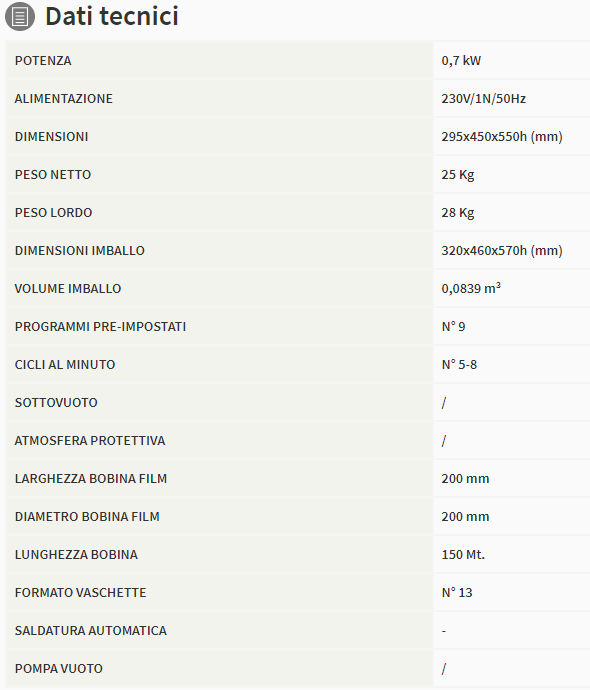Click the Dati tecnici document icon
The height and width of the screenshot is (690, 590).
coord(20,17)
